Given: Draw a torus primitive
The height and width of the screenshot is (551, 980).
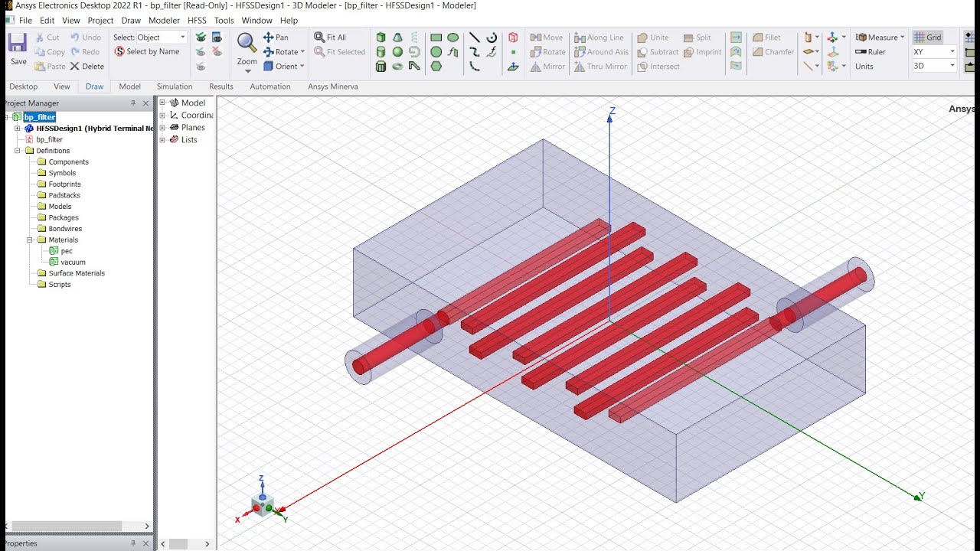Looking at the screenshot, I should pos(397,67).
